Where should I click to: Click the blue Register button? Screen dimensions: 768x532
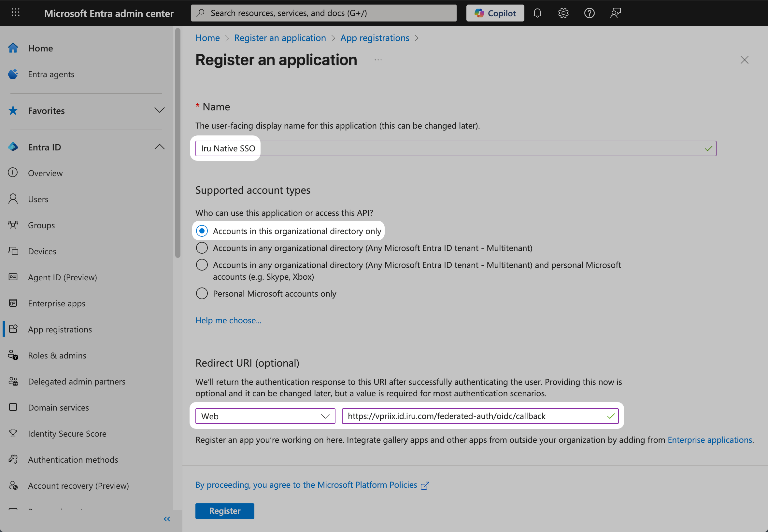coord(224,511)
